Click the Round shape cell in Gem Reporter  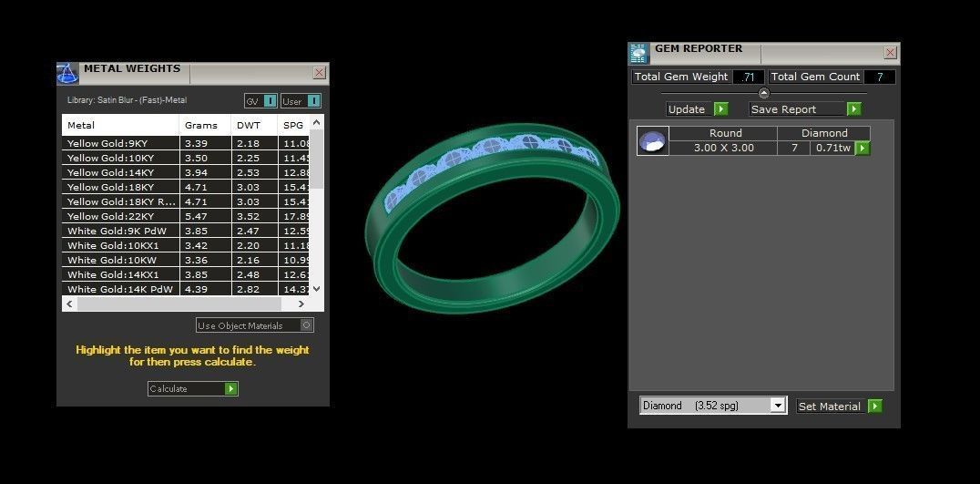pos(725,133)
